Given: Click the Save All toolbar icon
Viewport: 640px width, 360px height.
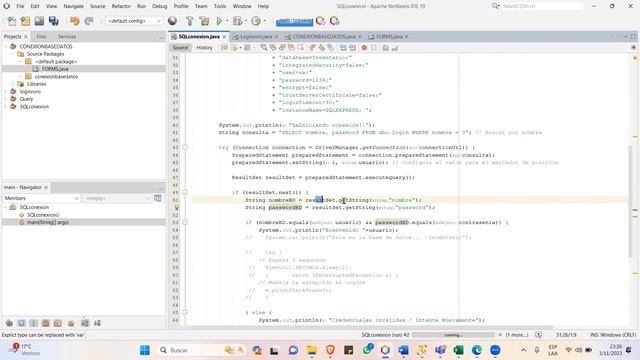Looking at the screenshot, I should pos(53,21).
